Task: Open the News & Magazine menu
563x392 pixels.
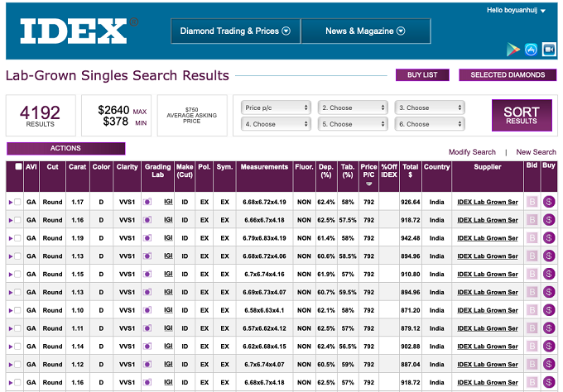Action: pos(365,31)
